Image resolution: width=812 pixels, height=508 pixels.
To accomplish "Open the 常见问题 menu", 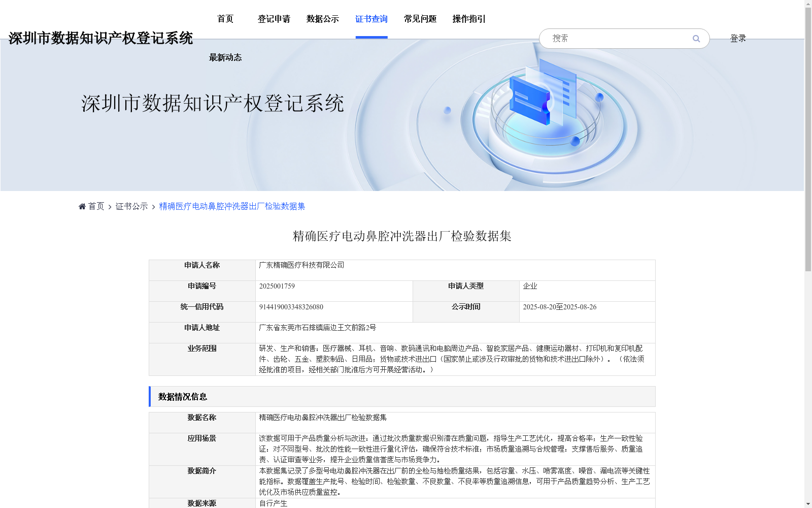I will click(420, 19).
